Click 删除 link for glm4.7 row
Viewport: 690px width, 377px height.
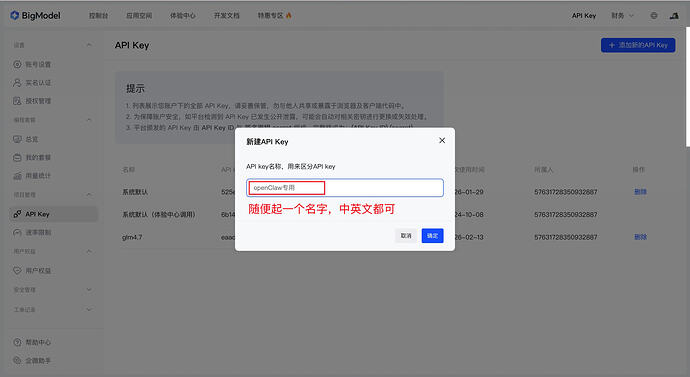[x=640, y=237]
